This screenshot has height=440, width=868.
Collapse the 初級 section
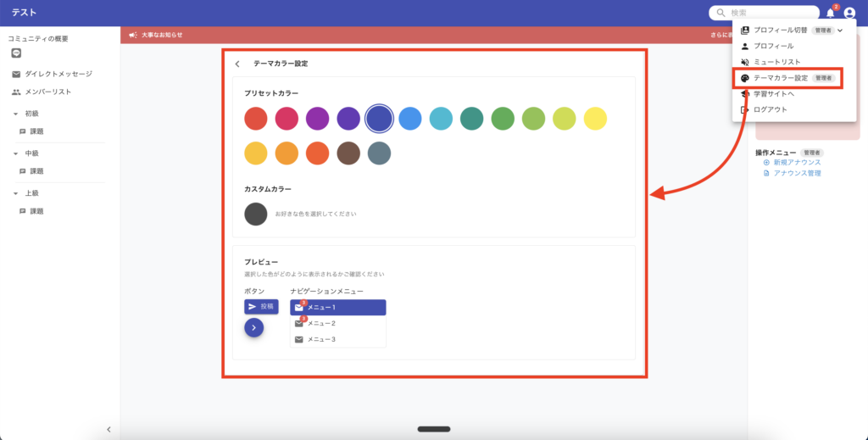tap(15, 114)
